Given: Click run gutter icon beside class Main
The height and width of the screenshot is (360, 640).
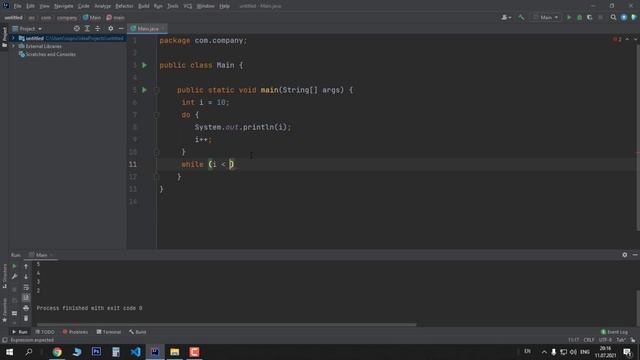Looking at the screenshot, I should 144,65.
